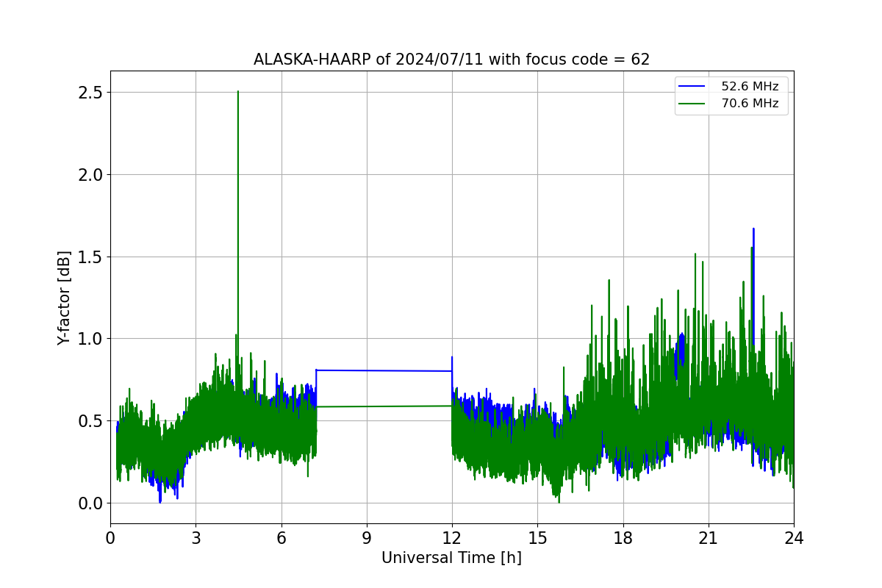Click the 3 x-axis tick label
Image resolution: width=882 pixels, height=588 pixels.
pyautogui.click(x=196, y=538)
